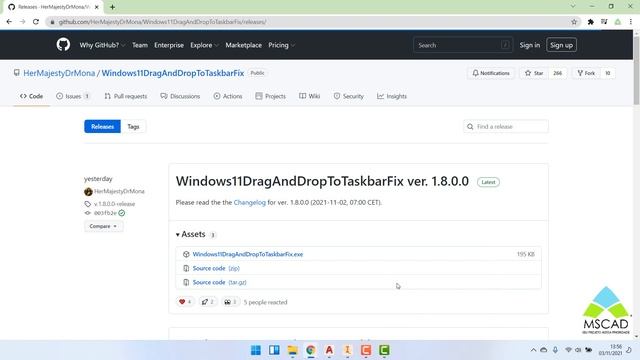Expand the Explore dropdown

click(x=204, y=45)
